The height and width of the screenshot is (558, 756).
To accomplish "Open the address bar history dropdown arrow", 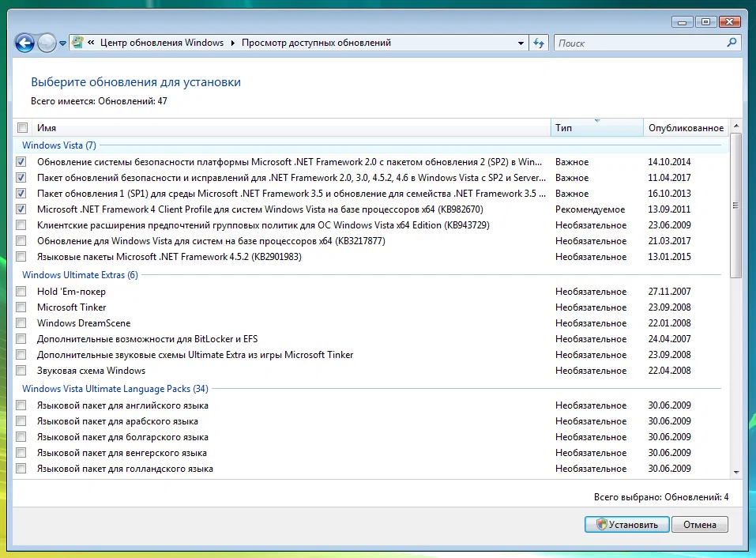I will (521, 43).
